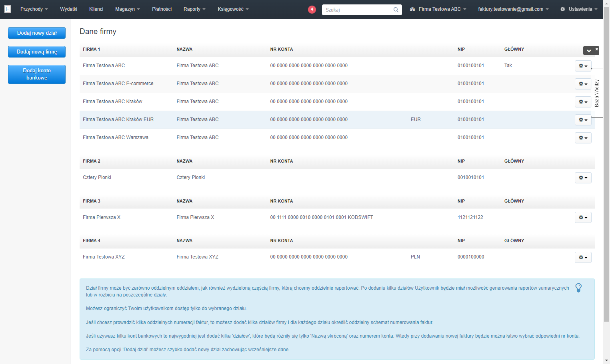Click the NIP value 1121121122
610x364 pixels.
pos(470,217)
